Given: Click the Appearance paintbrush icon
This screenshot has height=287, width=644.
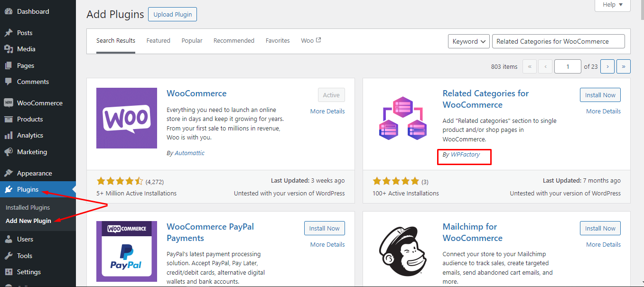Looking at the screenshot, I should tap(8, 173).
